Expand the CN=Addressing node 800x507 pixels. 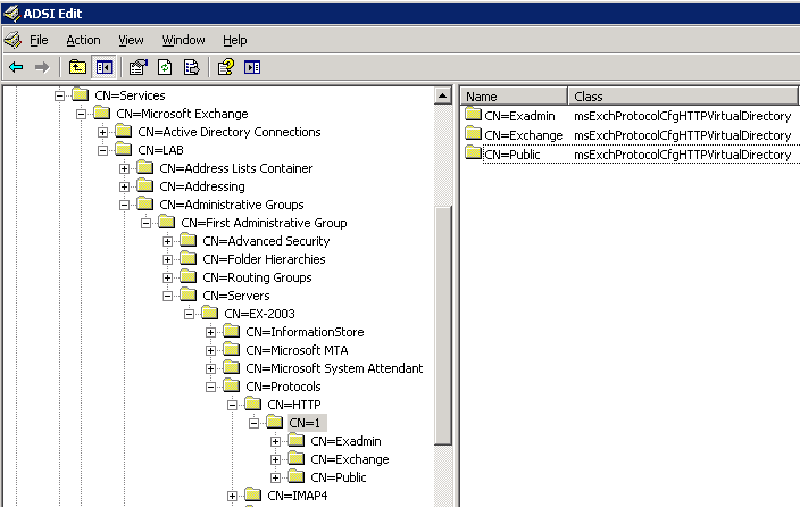pos(124,187)
